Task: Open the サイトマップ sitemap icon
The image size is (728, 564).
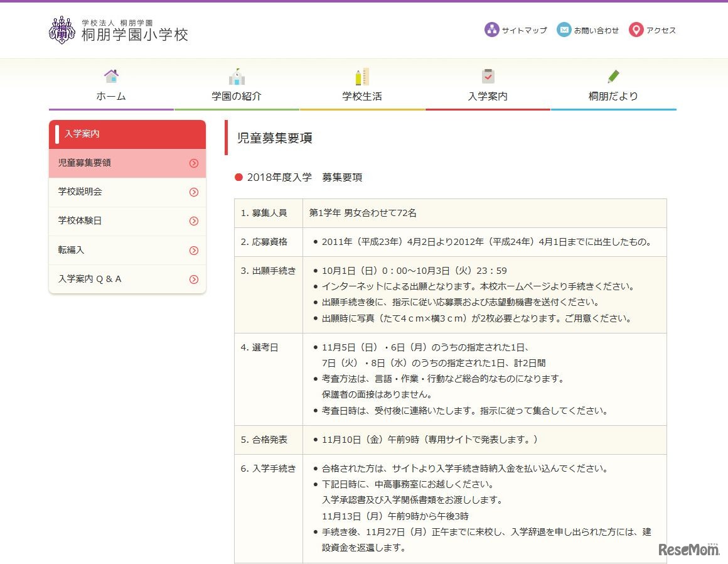Action: 491,30
